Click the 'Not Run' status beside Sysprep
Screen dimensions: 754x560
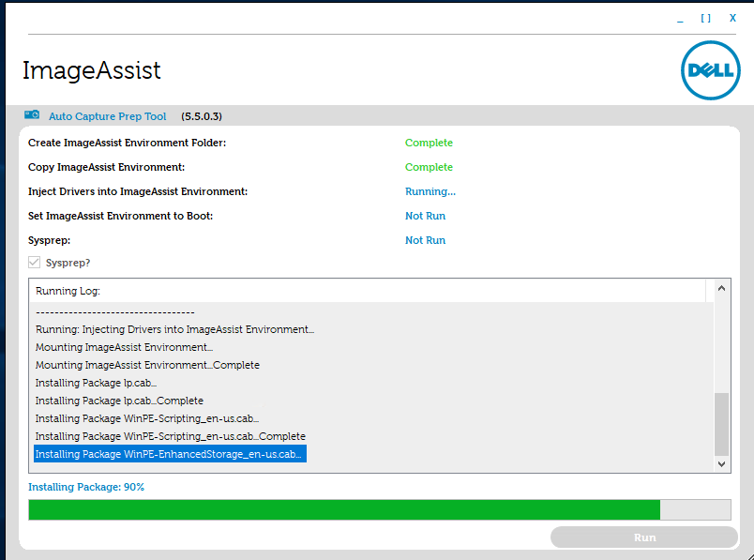click(425, 240)
